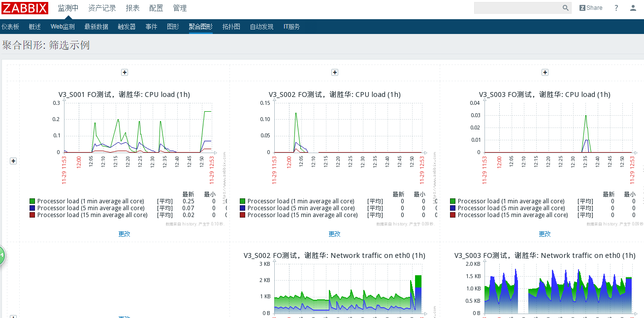
Task: Click the search magnifier icon
Action: pyautogui.click(x=566, y=8)
